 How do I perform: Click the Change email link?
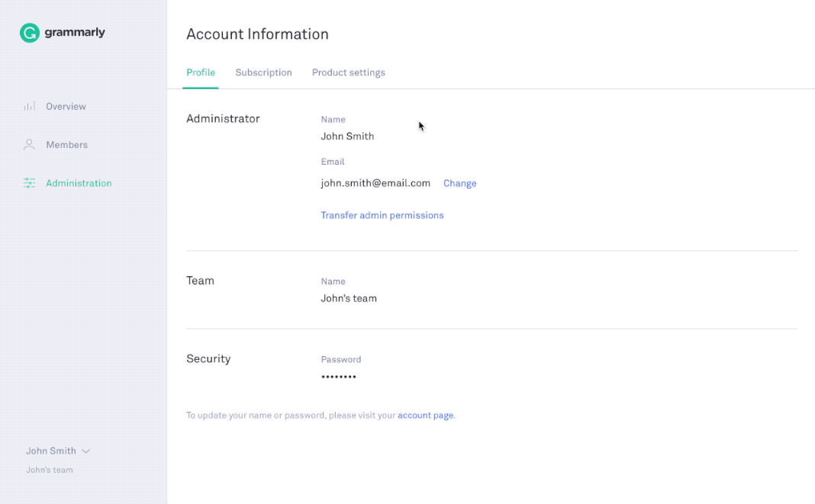tap(459, 183)
